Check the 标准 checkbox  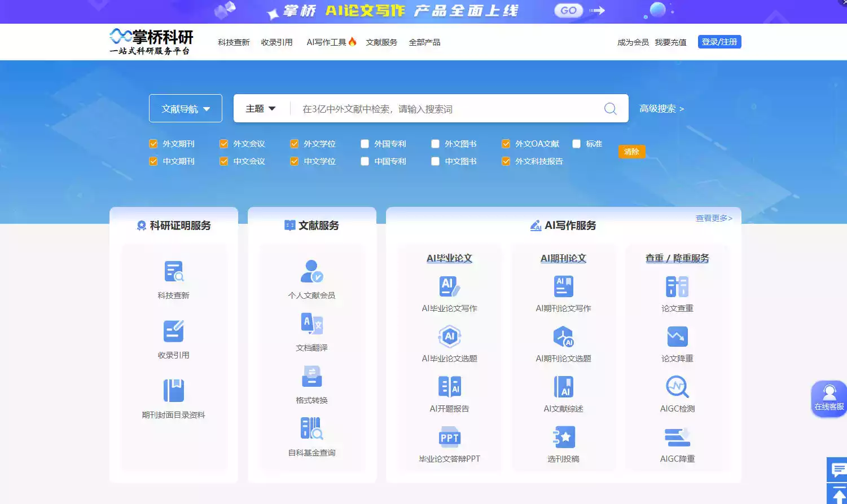(x=576, y=144)
